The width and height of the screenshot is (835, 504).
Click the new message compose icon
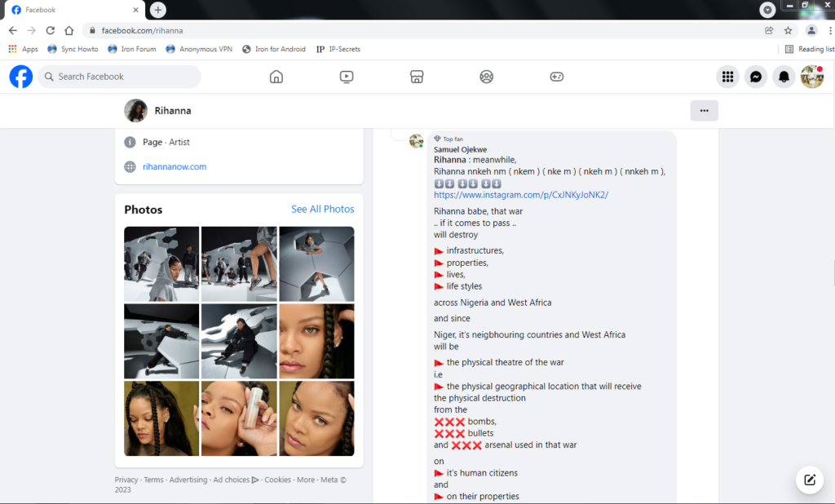(810, 480)
